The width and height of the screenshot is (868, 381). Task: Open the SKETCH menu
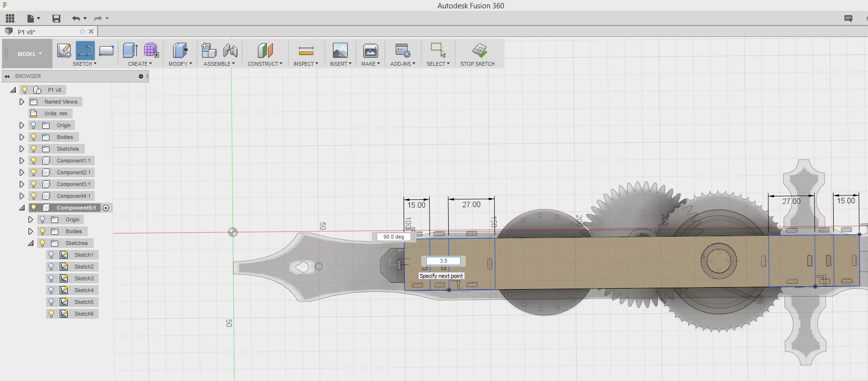(x=84, y=64)
